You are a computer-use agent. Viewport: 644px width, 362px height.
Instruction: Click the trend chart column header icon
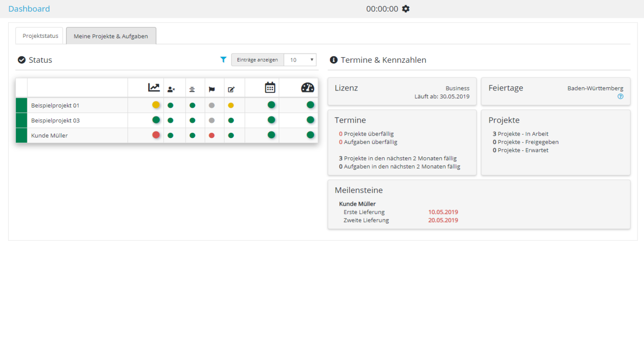point(154,88)
